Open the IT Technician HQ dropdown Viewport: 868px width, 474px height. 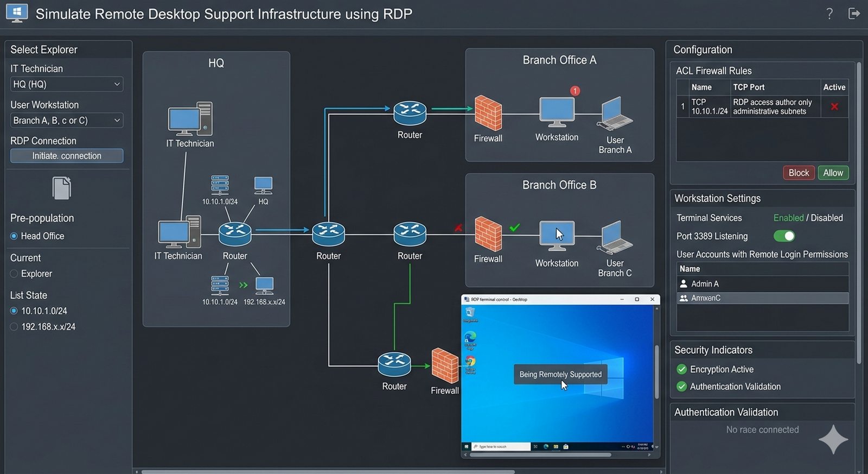click(67, 84)
